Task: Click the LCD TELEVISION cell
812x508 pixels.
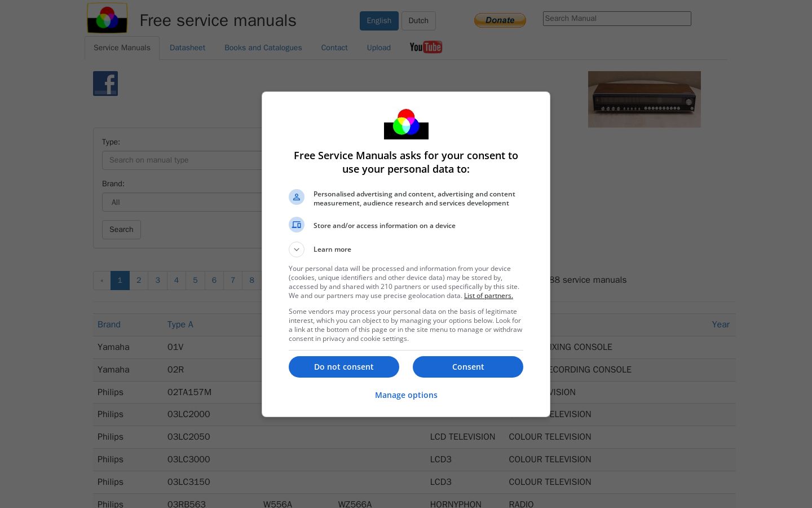Action: (x=463, y=437)
